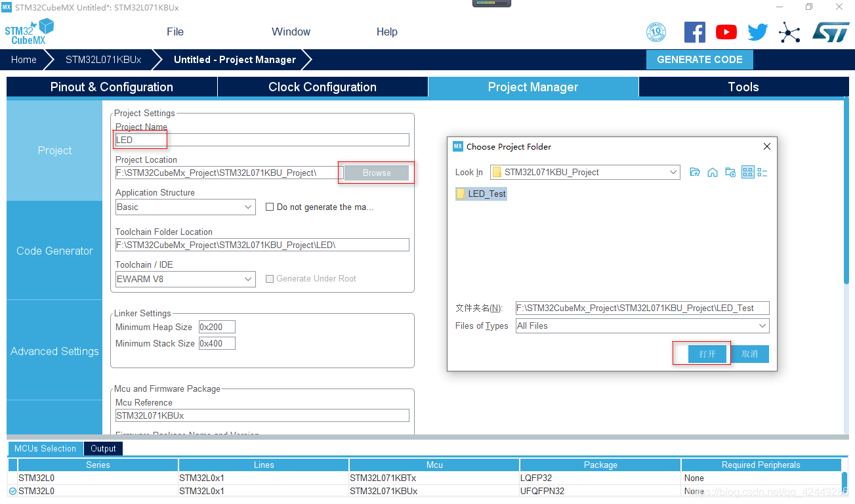Viewport: 855px width, 504px height.
Task: Select the LED_Test folder
Action: pyautogui.click(x=481, y=194)
